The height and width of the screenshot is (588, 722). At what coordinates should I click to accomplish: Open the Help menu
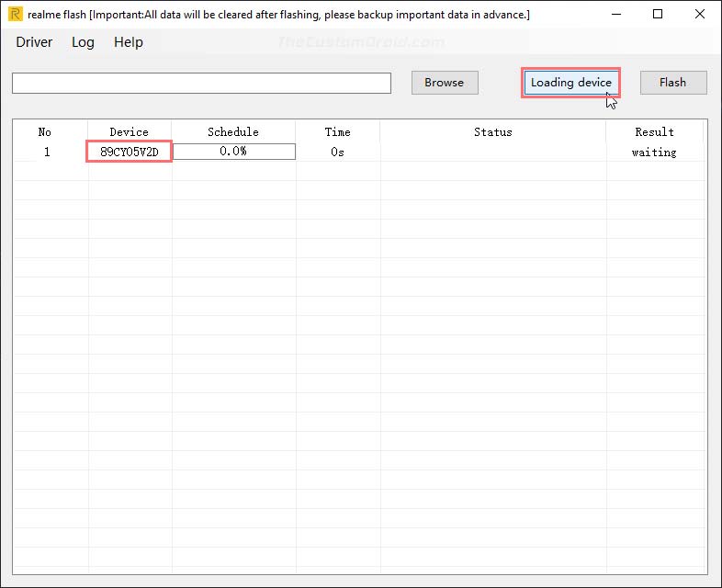129,42
